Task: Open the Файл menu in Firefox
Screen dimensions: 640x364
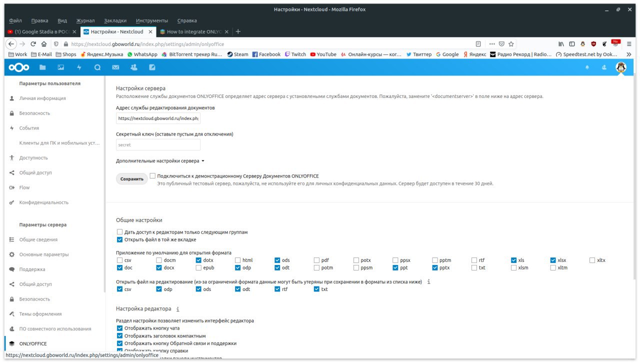Action: coord(15,20)
